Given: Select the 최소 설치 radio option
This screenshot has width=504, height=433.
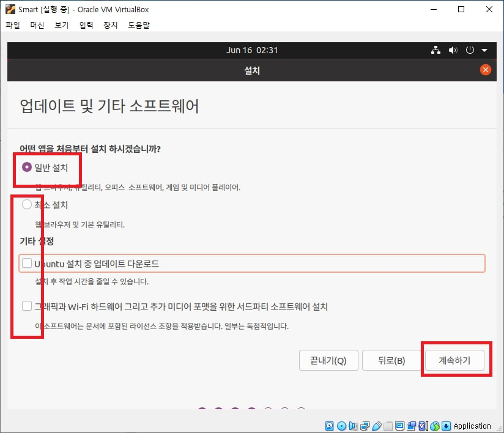Looking at the screenshot, I should coord(27,204).
